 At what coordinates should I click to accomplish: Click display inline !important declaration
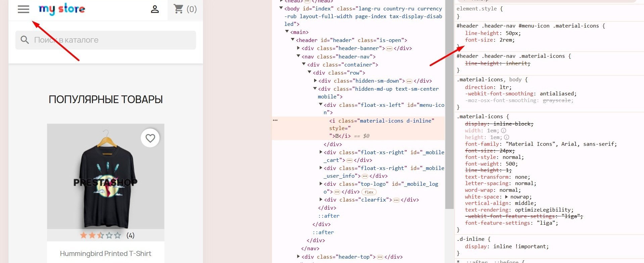tap(507, 247)
